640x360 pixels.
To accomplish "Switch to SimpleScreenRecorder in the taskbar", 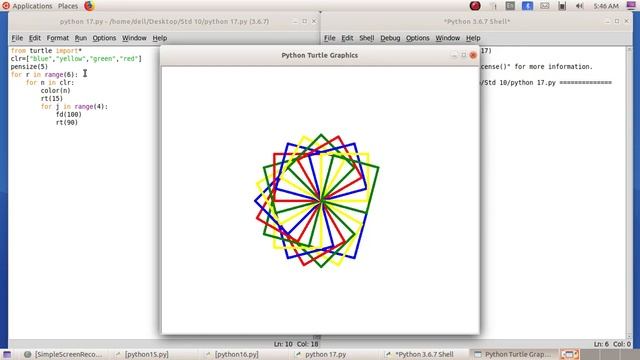I will tap(63, 354).
